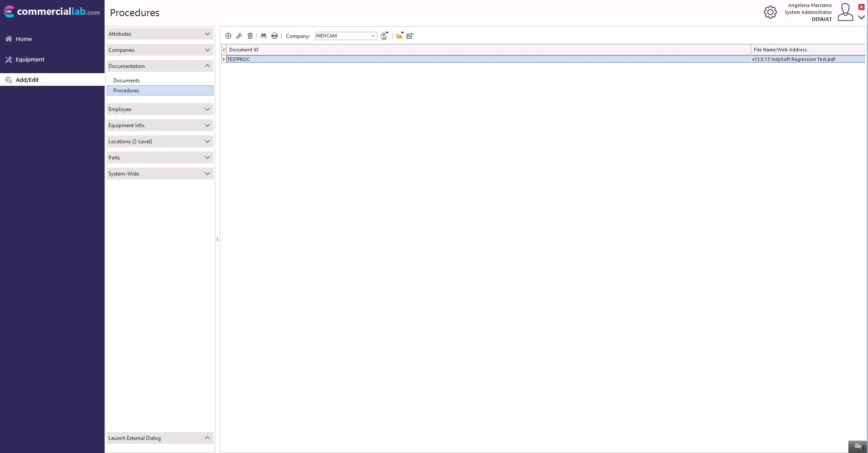868x453 pixels.
Task: Select Documents under Documentation
Action: click(x=126, y=81)
